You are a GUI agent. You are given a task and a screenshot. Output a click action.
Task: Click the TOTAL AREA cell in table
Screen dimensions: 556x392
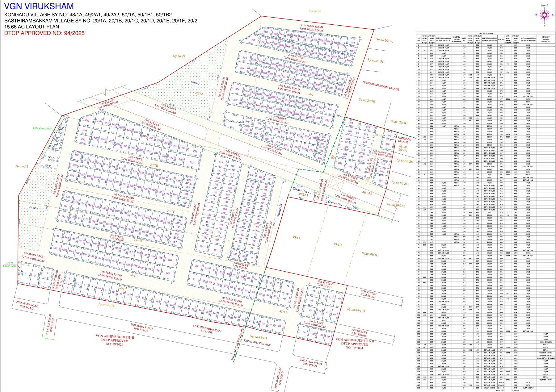pos(499,390)
